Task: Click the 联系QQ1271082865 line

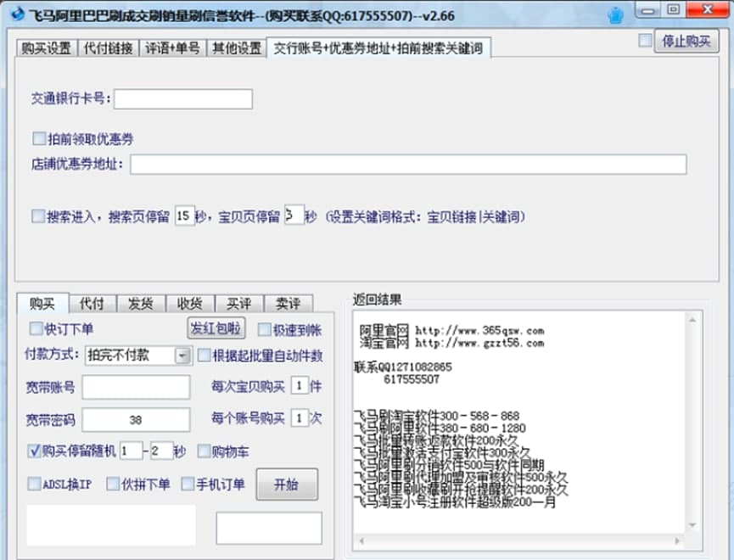Action: pyautogui.click(x=403, y=367)
